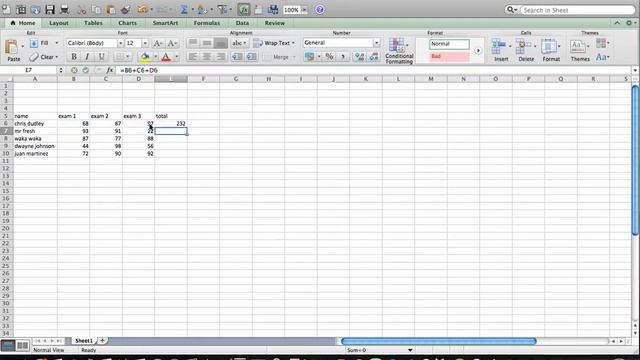Open the zoom 100% dropdown
640x360 pixels.
point(304,10)
